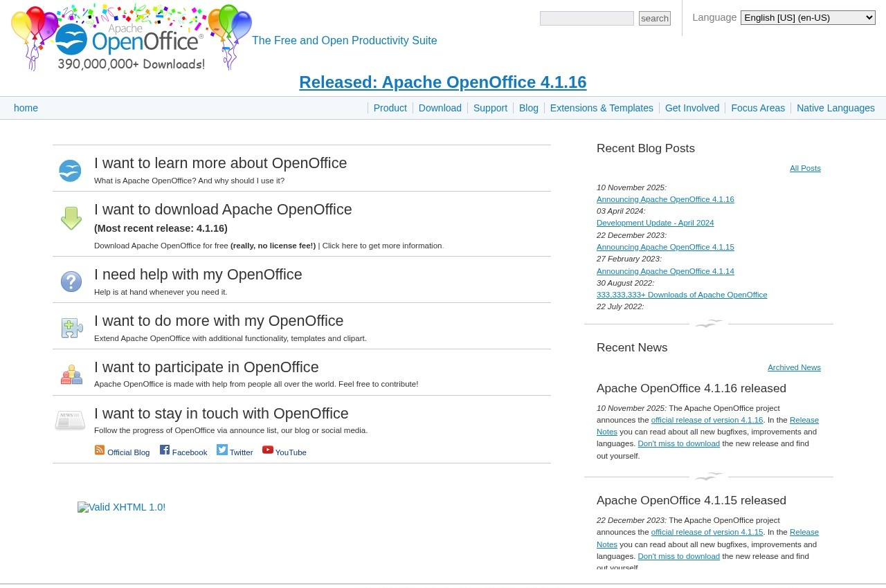The image size is (886, 588).
Task: Open official release of version 4.1.16 link
Action: pos(707,420)
